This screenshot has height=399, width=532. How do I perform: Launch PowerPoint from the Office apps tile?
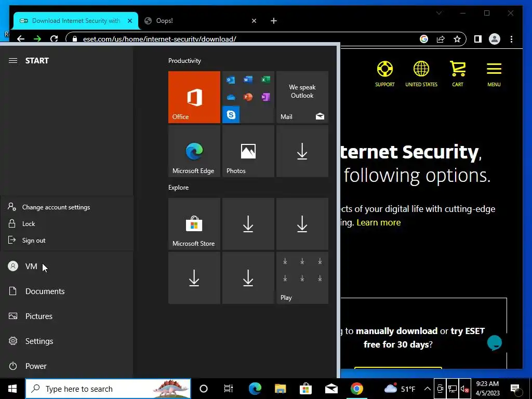248,97
